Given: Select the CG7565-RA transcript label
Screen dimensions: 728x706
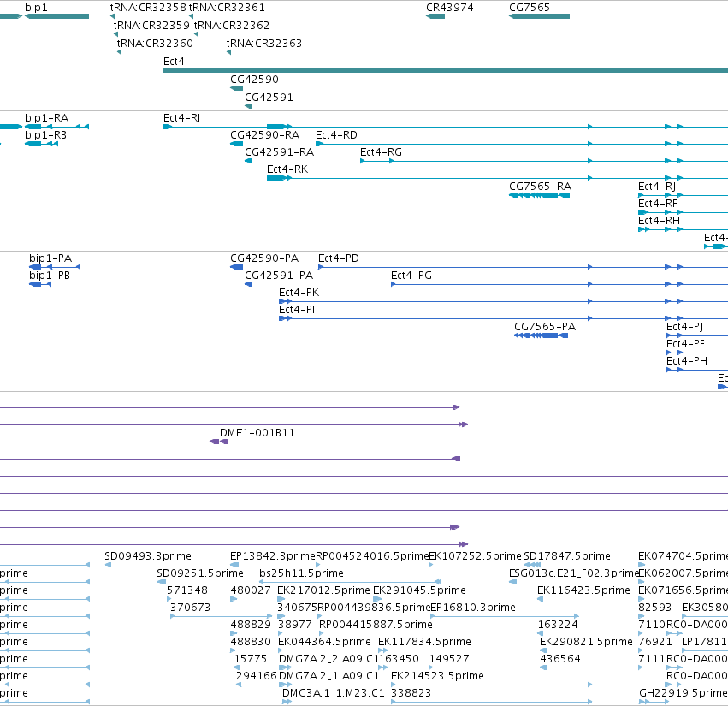Looking at the screenshot, I should pos(540,187).
